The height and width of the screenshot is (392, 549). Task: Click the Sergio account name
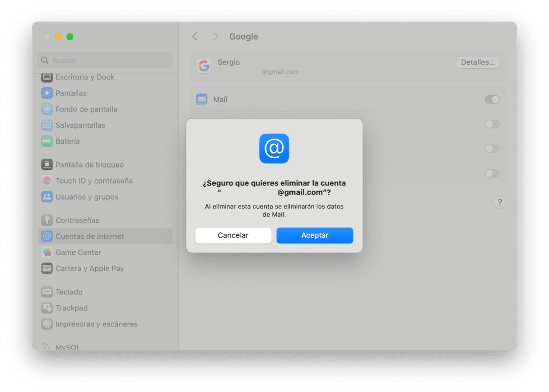228,62
